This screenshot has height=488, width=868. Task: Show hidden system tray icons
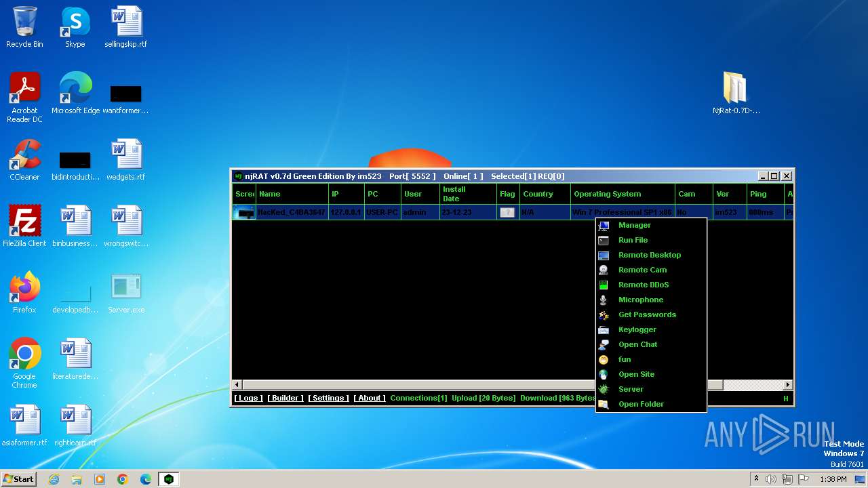[x=756, y=479]
